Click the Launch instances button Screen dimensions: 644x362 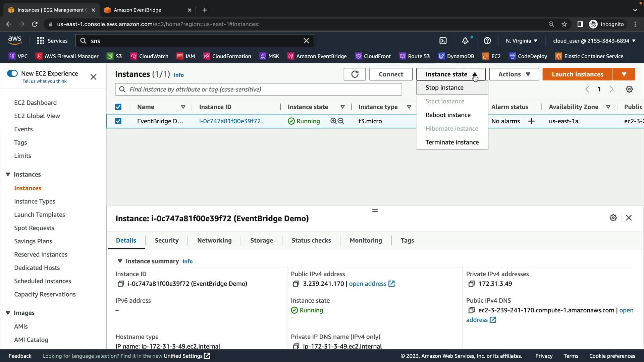pos(577,74)
